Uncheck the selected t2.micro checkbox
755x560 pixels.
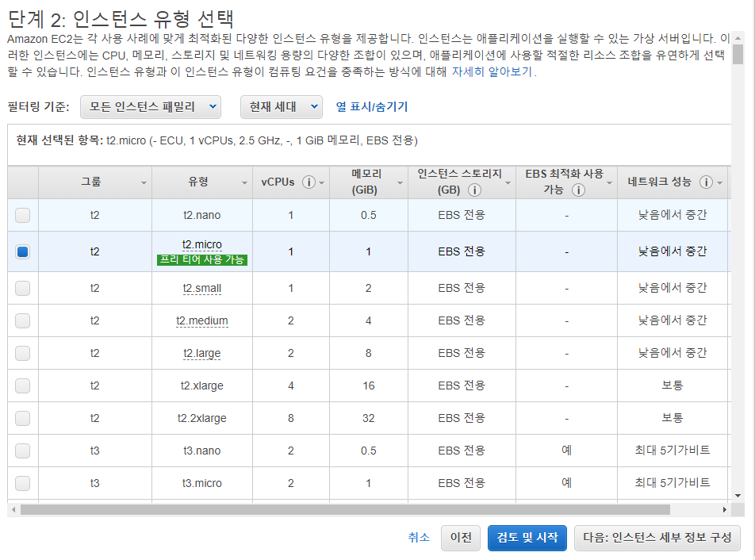click(x=23, y=251)
